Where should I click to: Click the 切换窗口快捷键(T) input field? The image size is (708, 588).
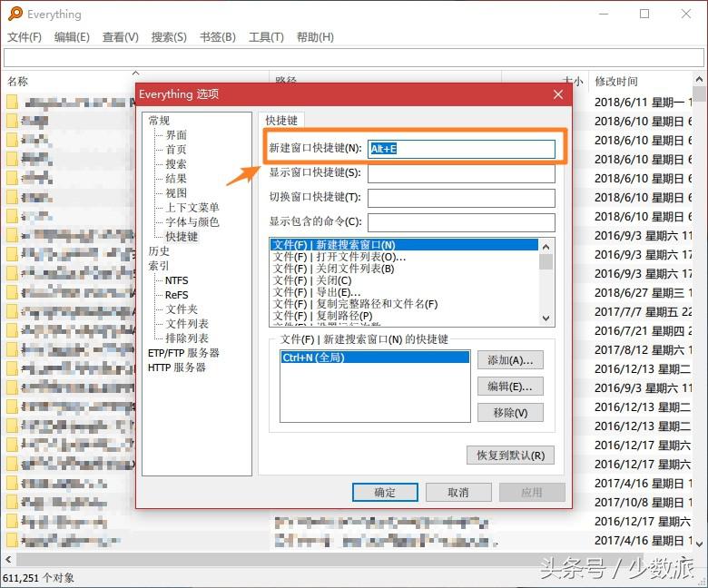461,198
